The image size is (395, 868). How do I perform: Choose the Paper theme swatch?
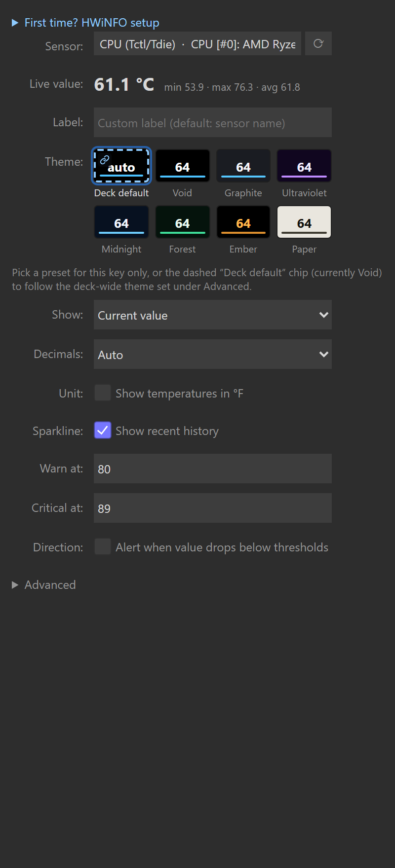pyautogui.click(x=304, y=222)
